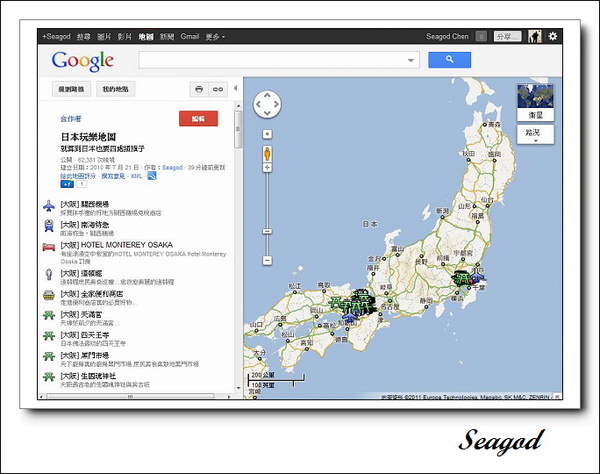600x474 pixels.
Task: Open the Search item in top bar
Action: click(x=83, y=37)
